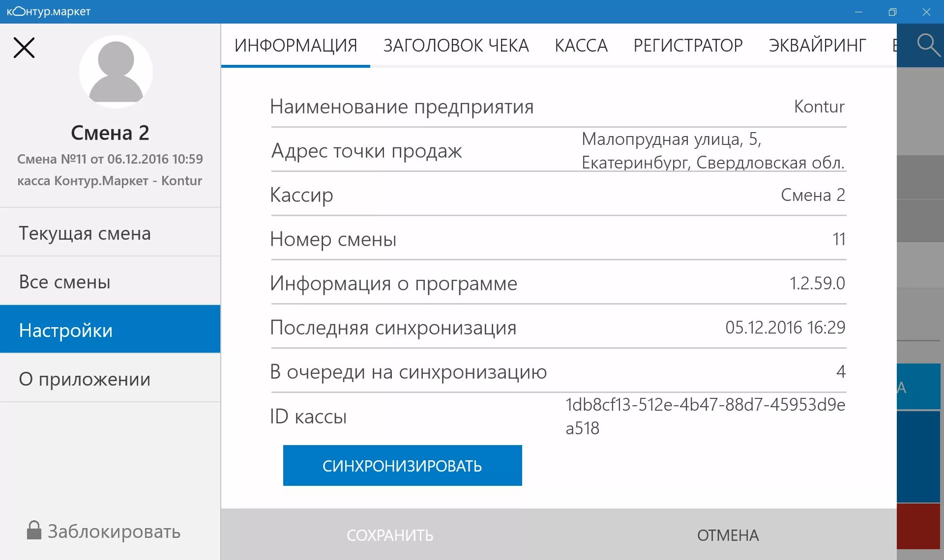Click the В очереди на синхронизацию label
The image size is (944, 560).
click(408, 372)
